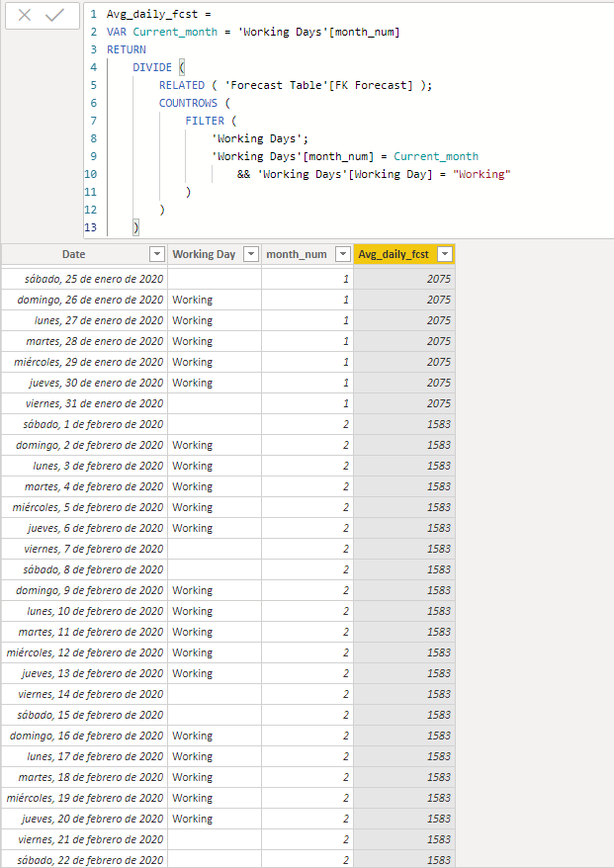This screenshot has width=614, height=868.
Task: Select cell 'viernes, 31 de enero de 2020'
Action: tap(84, 403)
